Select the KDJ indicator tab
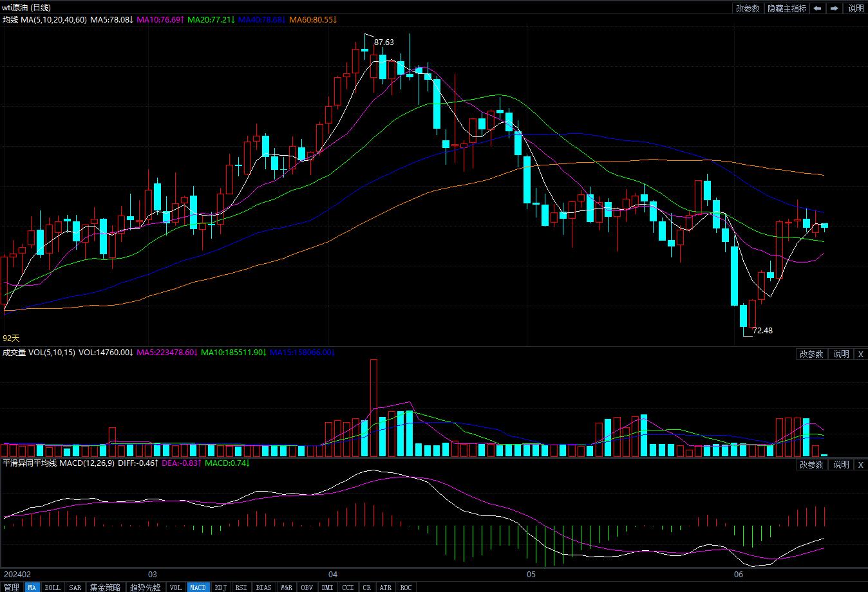Image resolution: width=868 pixels, height=592 pixels. click(x=221, y=587)
